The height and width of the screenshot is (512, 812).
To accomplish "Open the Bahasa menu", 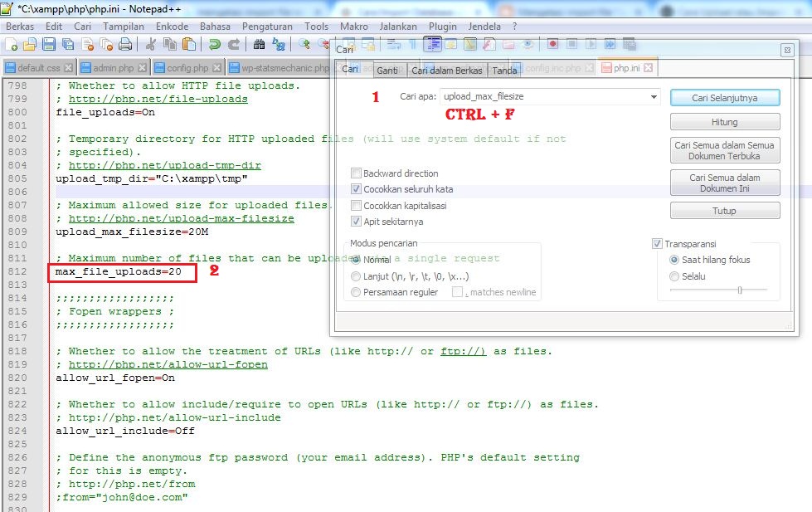I will [x=215, y=27].
